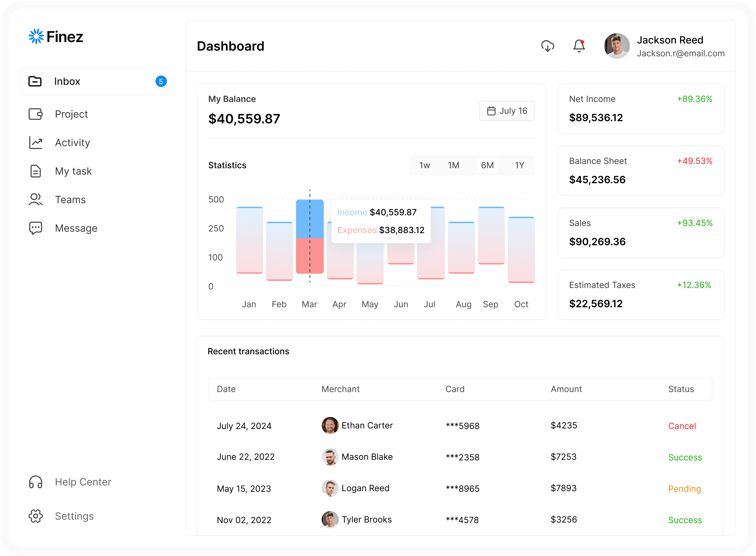This screenshot has width=756, height=556.
Task: Click the Project wallet icon
Action: [x=35, y=114]
